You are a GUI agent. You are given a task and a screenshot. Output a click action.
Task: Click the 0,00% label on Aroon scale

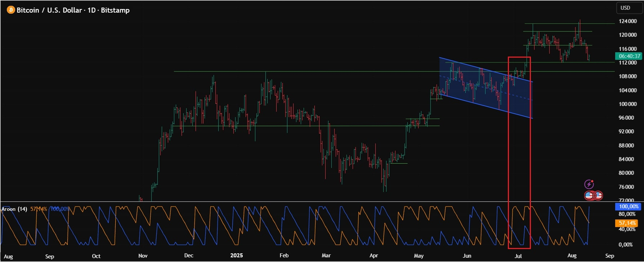coord(625,245)
